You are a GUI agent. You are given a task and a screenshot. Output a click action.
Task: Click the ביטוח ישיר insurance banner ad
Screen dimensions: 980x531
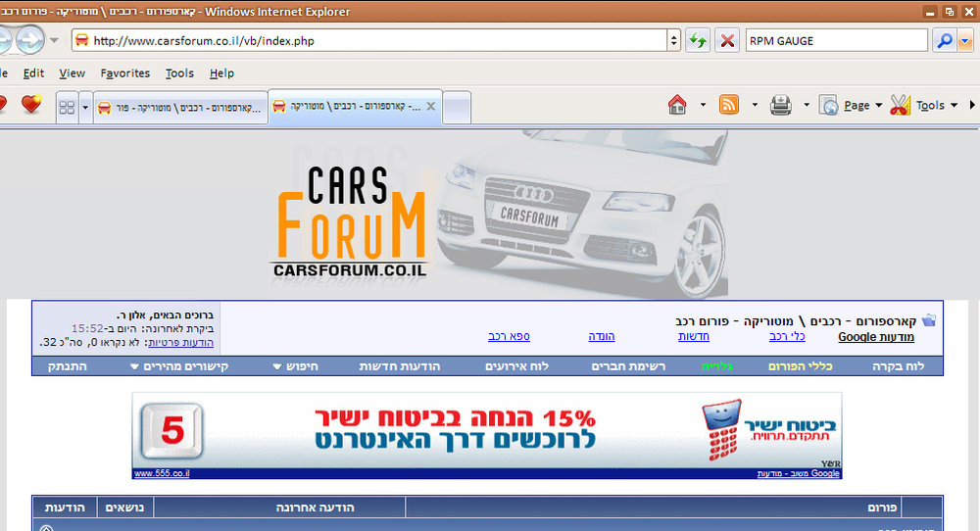coord(487,431)
